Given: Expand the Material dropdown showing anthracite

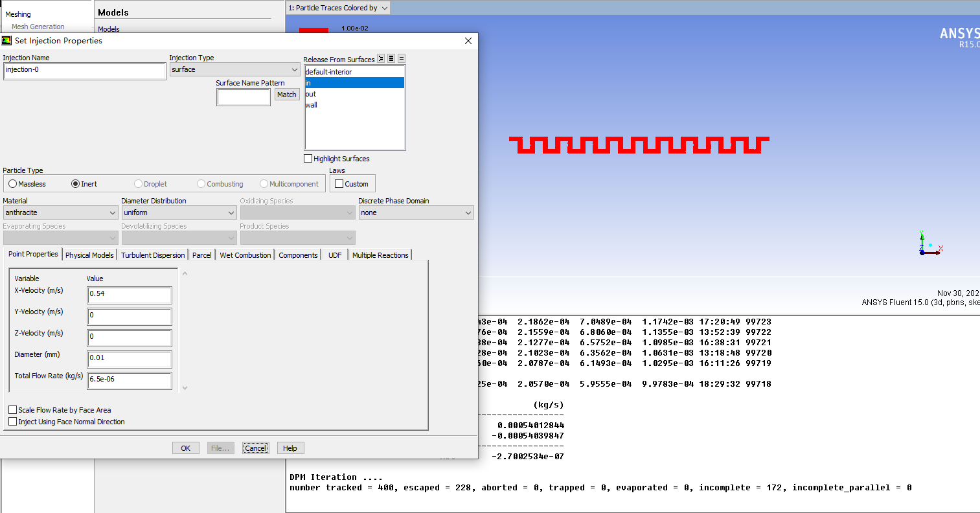Looking at the screenshot, I should coord(60,212).
